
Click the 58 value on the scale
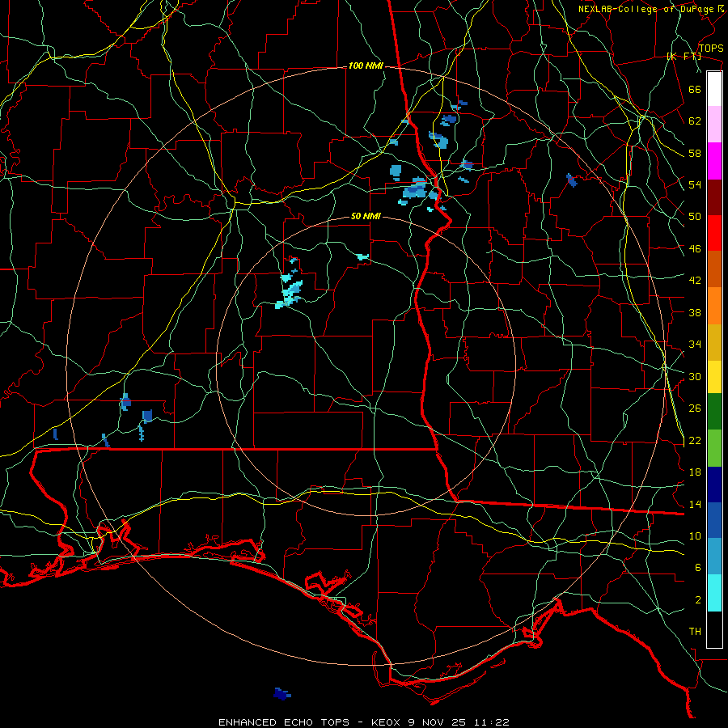[695, 153]
